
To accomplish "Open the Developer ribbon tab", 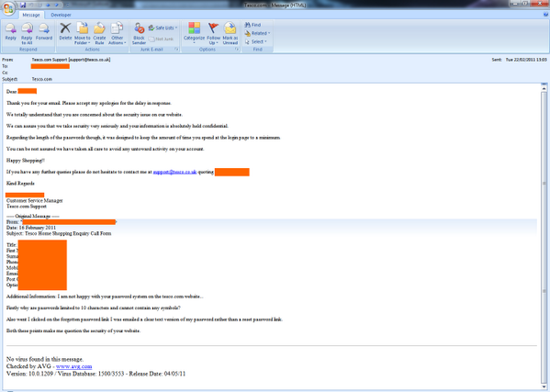I will (61, 15).
